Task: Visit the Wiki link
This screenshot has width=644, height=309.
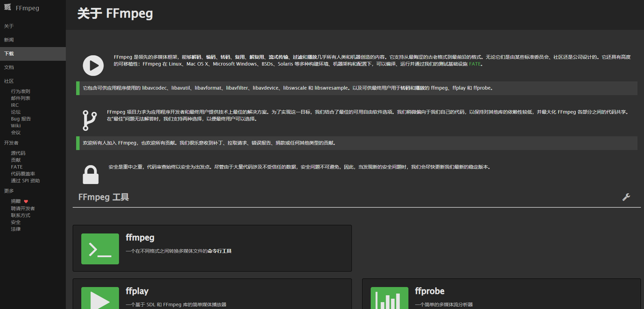Action: 15,125
